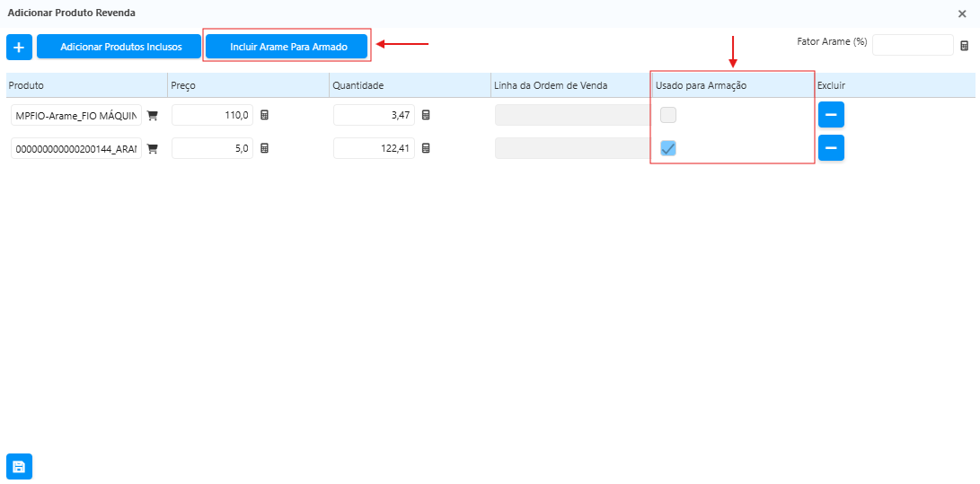Image resolution: width=980 pixels, height=484 pixels.
Task: Click the quantity field showing 122,41
Action: click(374, 148)
